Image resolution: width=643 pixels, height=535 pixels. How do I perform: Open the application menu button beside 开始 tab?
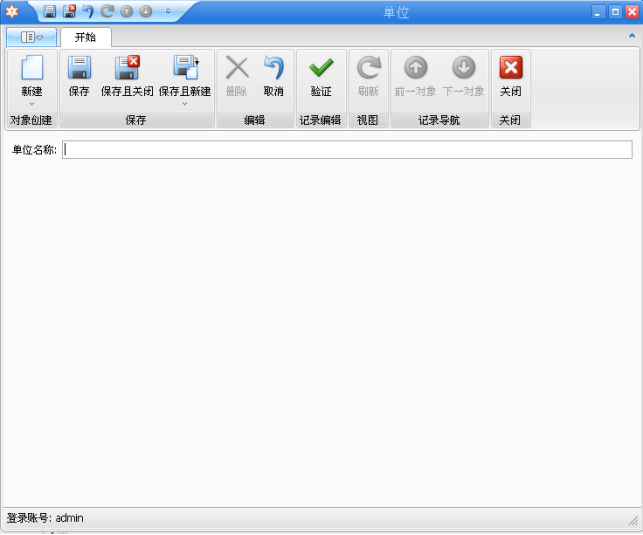(x=32, y=37)
